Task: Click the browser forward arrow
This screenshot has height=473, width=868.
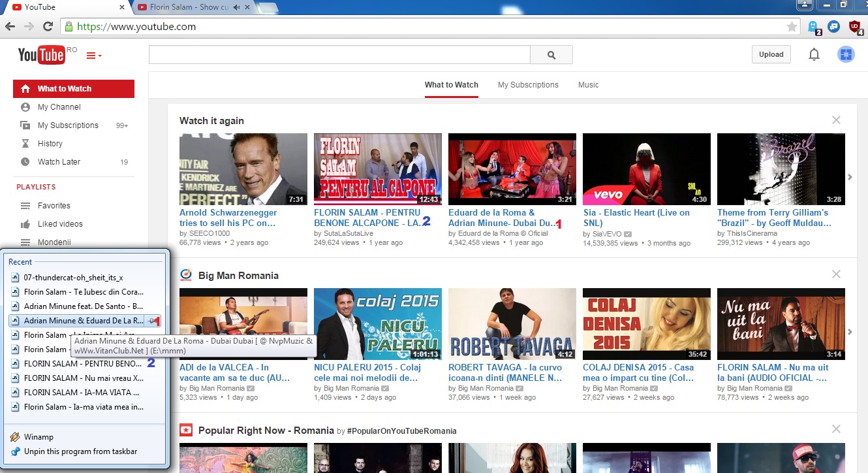Action: 29,27
